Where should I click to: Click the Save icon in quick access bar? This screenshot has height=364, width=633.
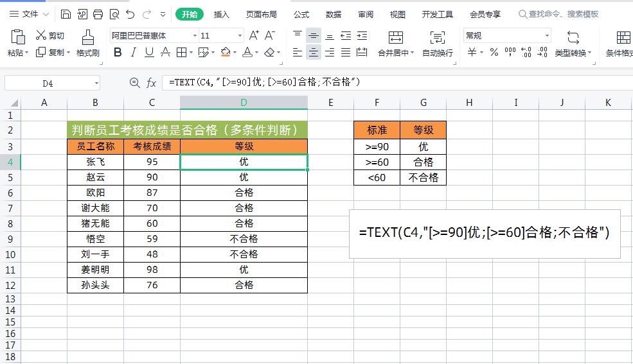[x=66, y=15]
